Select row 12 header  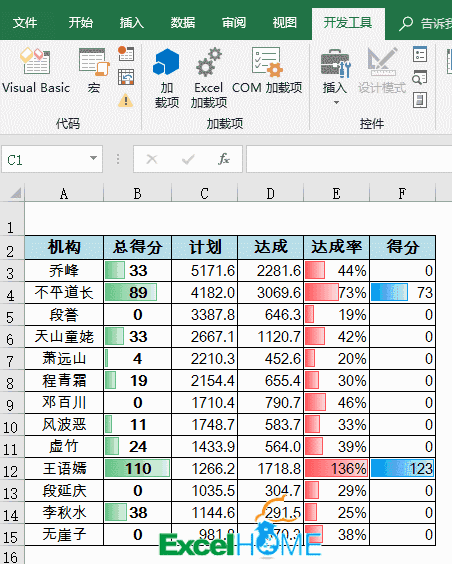tap(12, 469)
